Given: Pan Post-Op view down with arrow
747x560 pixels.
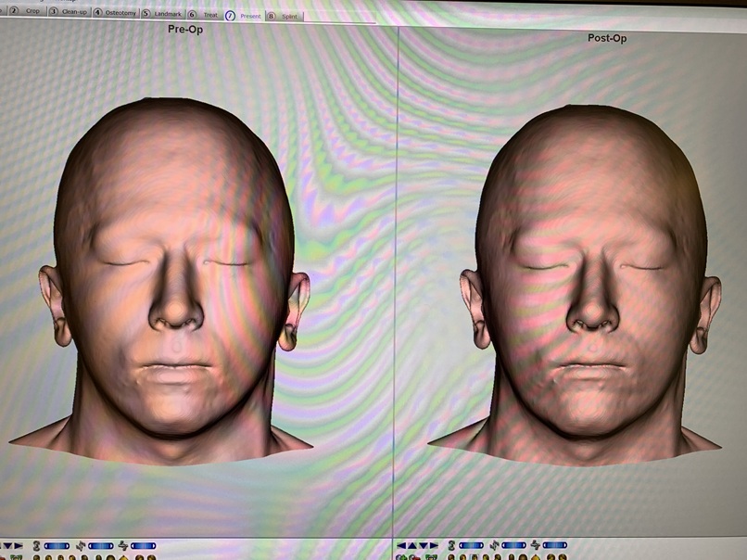Looking at the screenshot, I should coord(423,546).
